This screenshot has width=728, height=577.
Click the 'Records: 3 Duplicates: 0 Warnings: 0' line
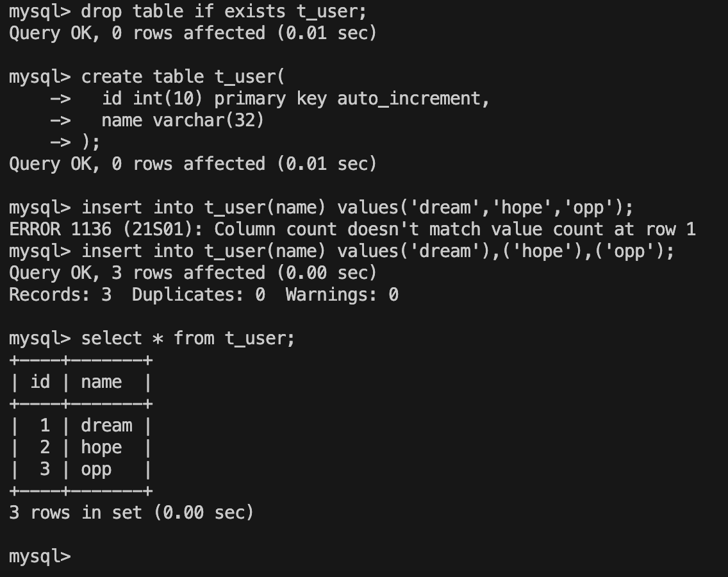204,294
